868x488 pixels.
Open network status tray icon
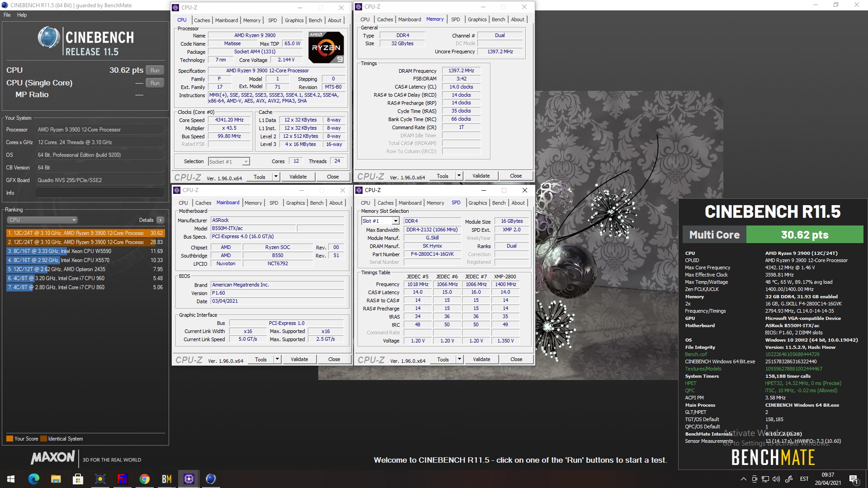765,479
